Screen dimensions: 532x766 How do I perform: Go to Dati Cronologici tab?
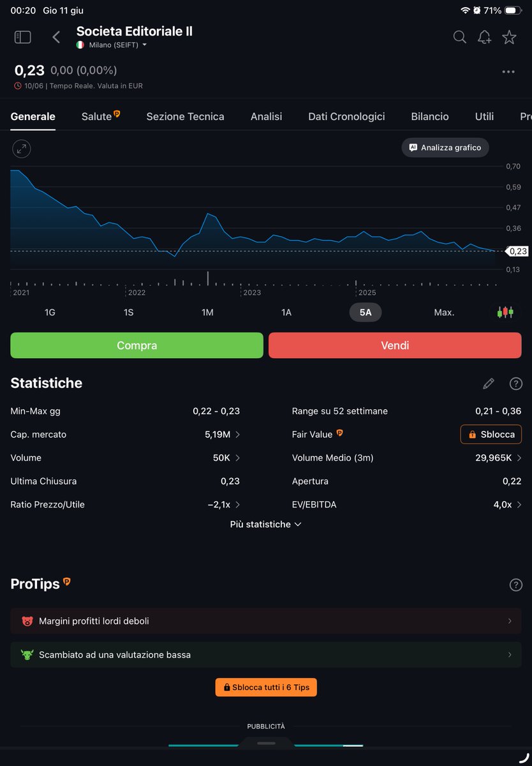(x=346, y=117)
